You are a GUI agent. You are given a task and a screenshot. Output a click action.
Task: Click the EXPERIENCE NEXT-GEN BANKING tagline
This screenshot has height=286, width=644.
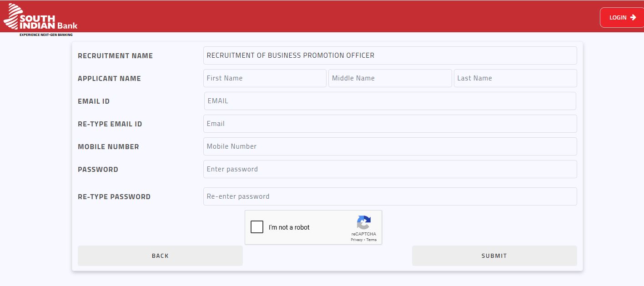[46, 35]
